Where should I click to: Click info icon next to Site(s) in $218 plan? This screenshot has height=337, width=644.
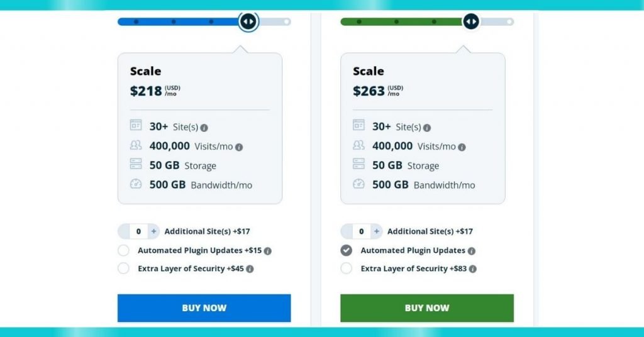204,128
